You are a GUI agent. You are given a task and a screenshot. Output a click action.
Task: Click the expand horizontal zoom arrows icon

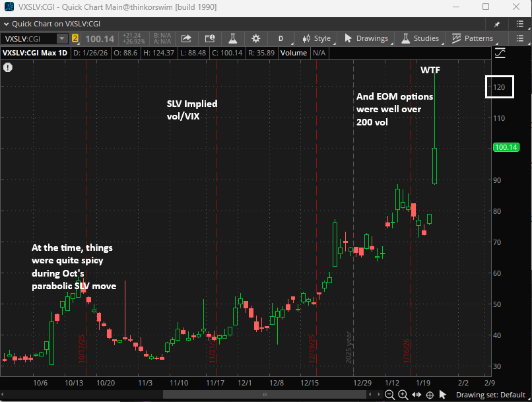coord(416,395)
